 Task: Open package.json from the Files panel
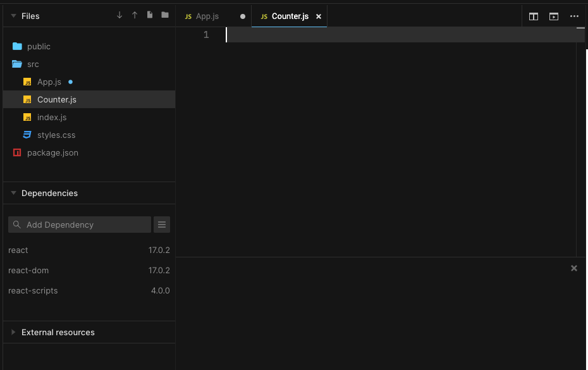coord(52,152)
